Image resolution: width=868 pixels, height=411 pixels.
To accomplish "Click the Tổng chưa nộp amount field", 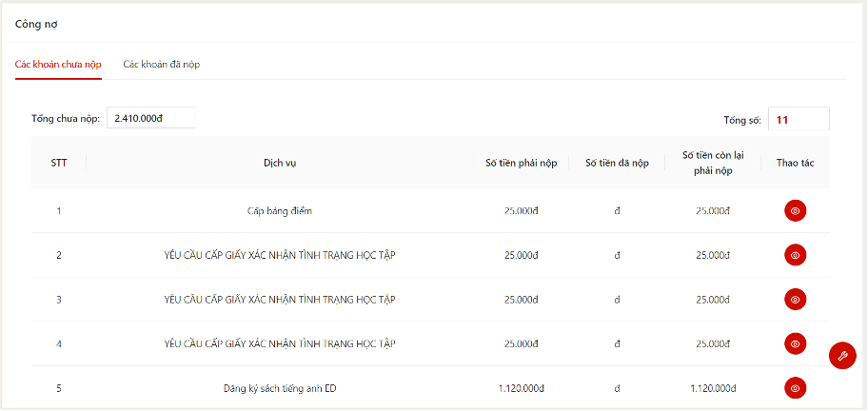I will click(150, 118).
